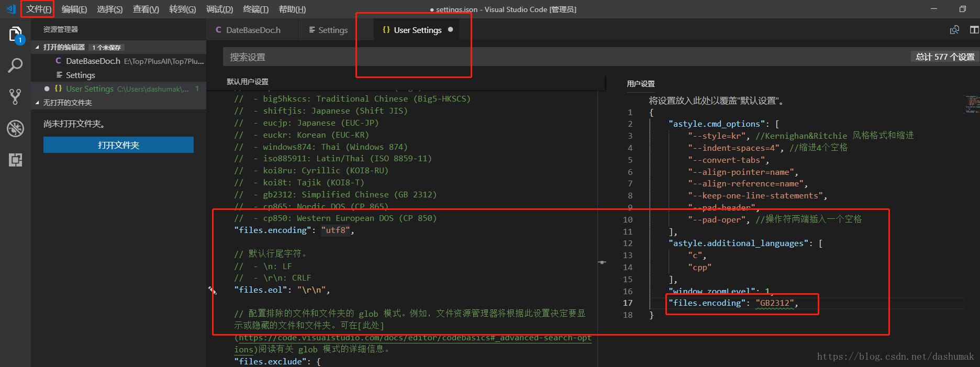The width and height of the screenshot is (980, 367).
Task: Open the Source Control view
Action: pos(15,96)
